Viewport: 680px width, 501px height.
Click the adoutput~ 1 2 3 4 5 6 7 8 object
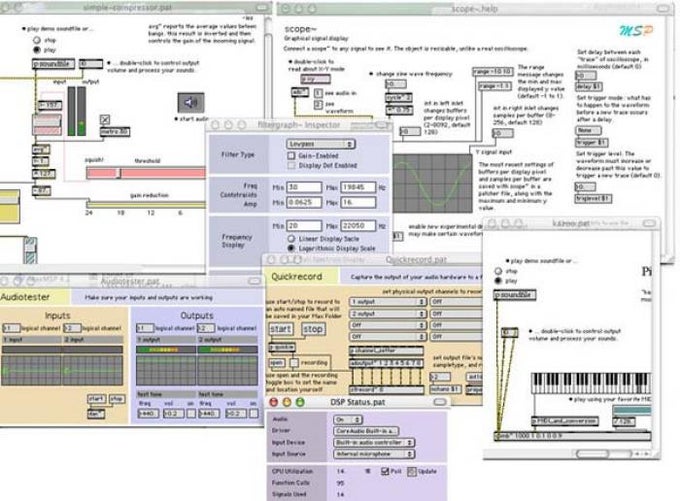click(386, 363)
